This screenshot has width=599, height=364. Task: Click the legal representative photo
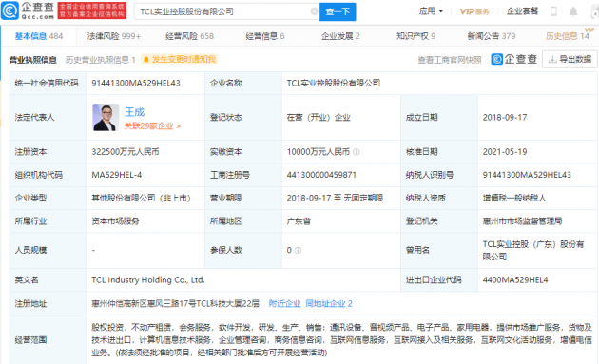pos(106,117)
